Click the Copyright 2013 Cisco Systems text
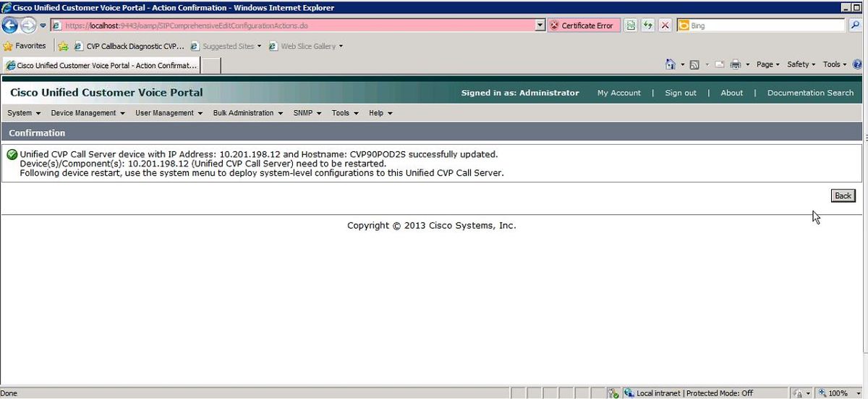Viewport: 868px width, 399px height. [x=432, y=225]
